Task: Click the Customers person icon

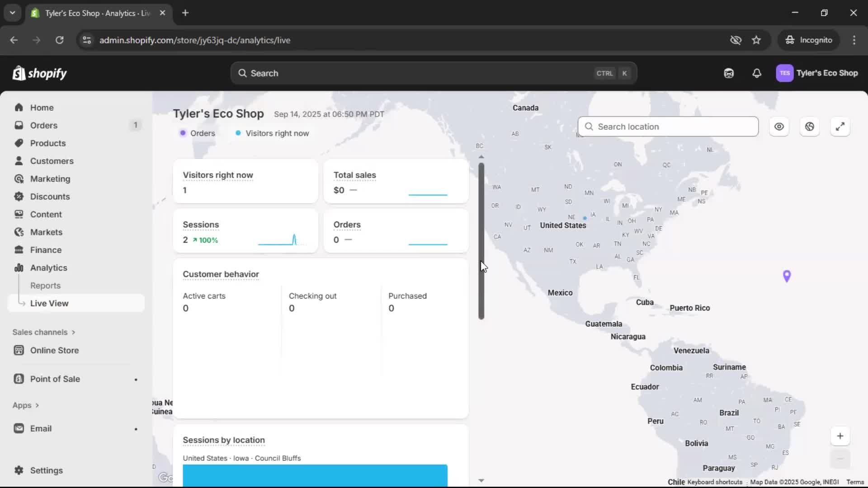Action: click(19, 161)
